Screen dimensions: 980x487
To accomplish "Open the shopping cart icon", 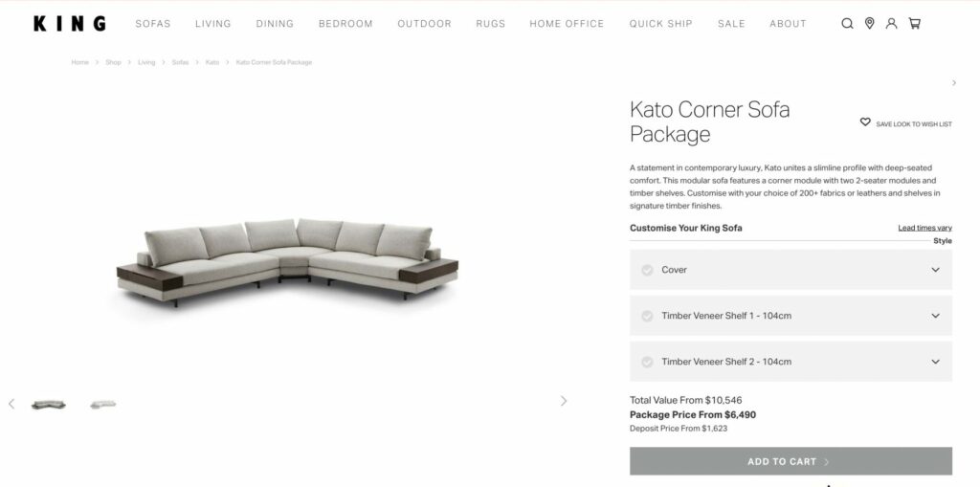I will click(914, 24).
